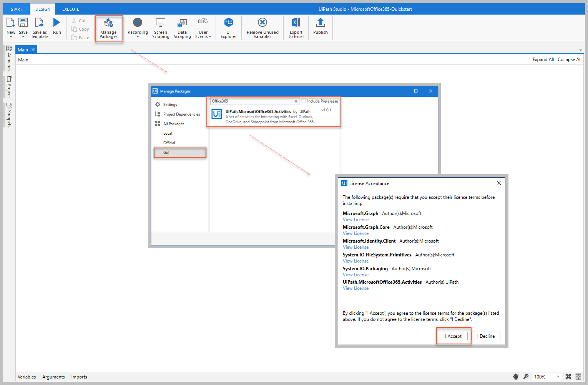Close the Main document tab

pos(33,50)
